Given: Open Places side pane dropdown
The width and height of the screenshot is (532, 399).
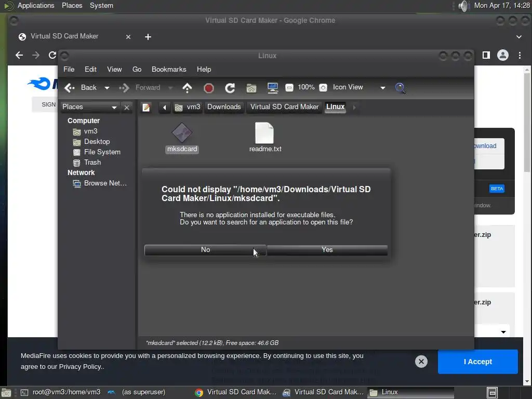Looking at the screenshot, I should point(89,107).
